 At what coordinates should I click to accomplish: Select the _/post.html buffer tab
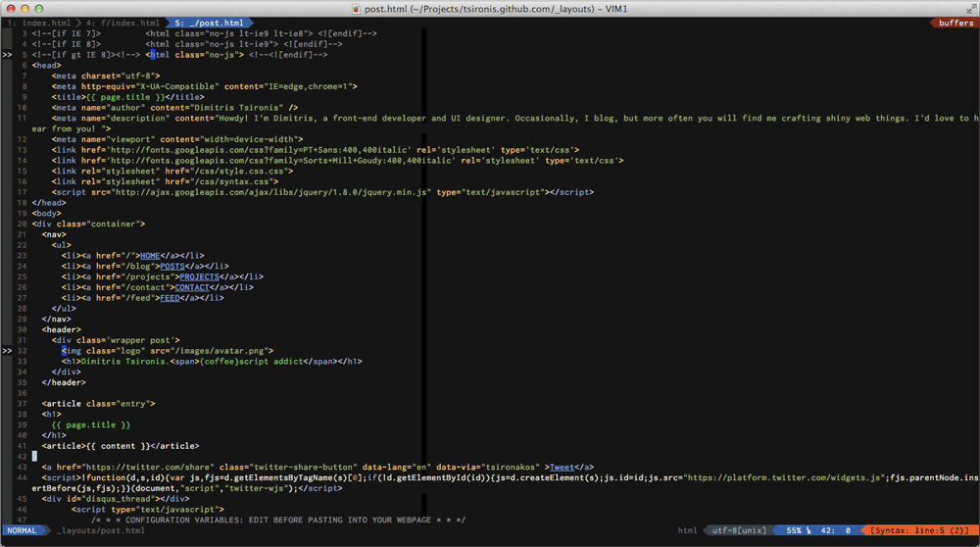click(210, 23)
